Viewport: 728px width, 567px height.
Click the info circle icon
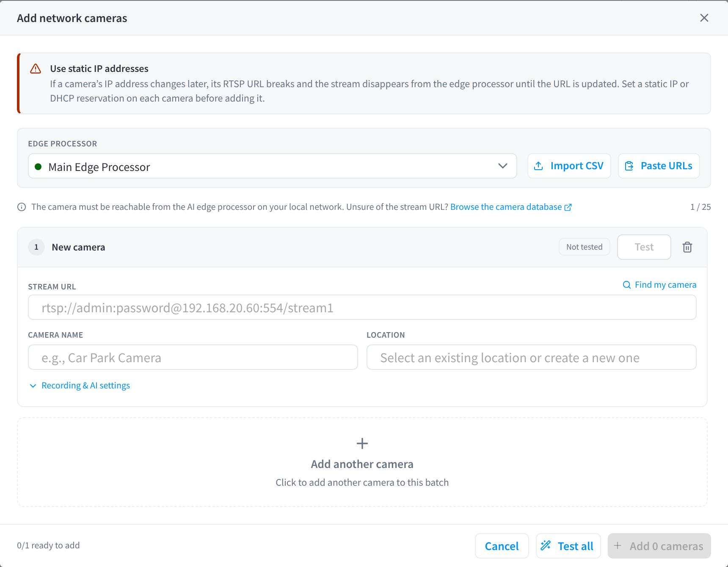point(22,207)
